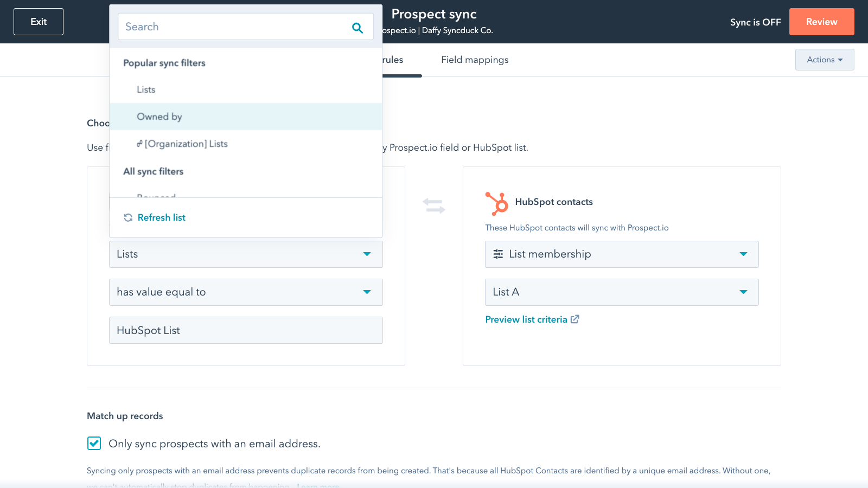Image resolution: width=868 pixels, height=488 pixels.
Task: Choose 'Lists' from popular sync filters
Action: [x=146, y=89]
